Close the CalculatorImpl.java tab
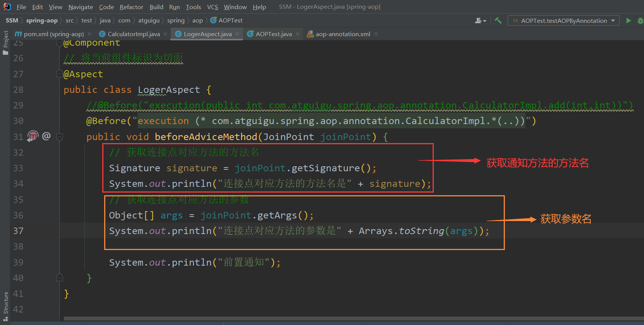This screenshot has width=644, height=325. tap(165, 34)
